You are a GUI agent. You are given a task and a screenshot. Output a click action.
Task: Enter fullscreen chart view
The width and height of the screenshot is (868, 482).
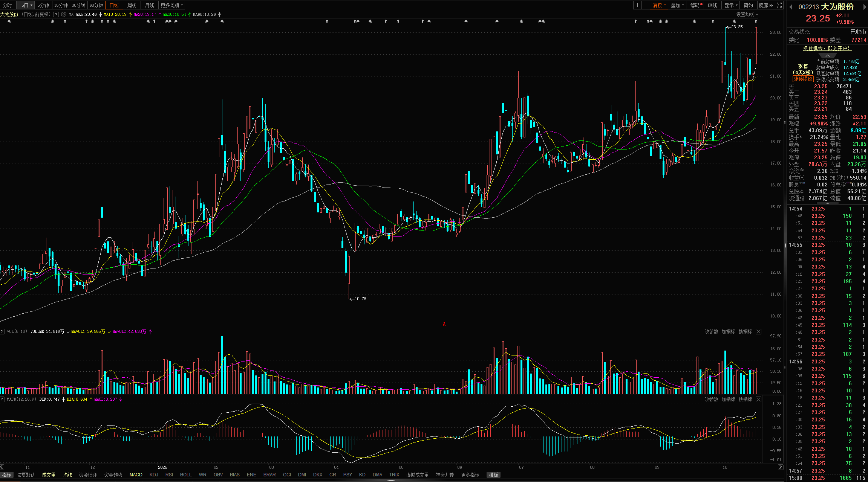click(779, 5)
